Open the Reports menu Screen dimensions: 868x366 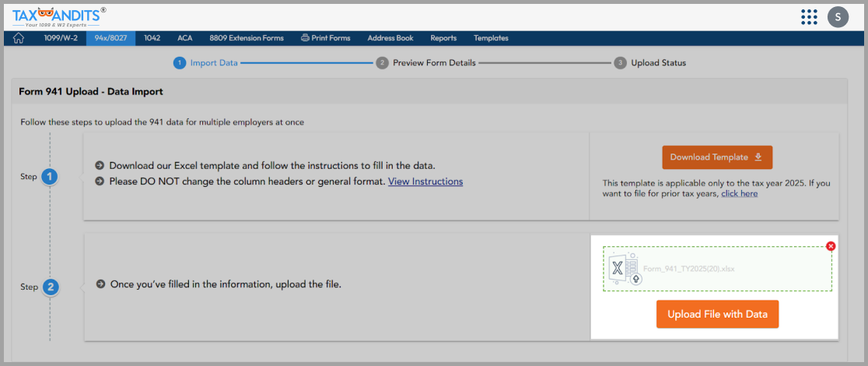(x=443, y=38)
